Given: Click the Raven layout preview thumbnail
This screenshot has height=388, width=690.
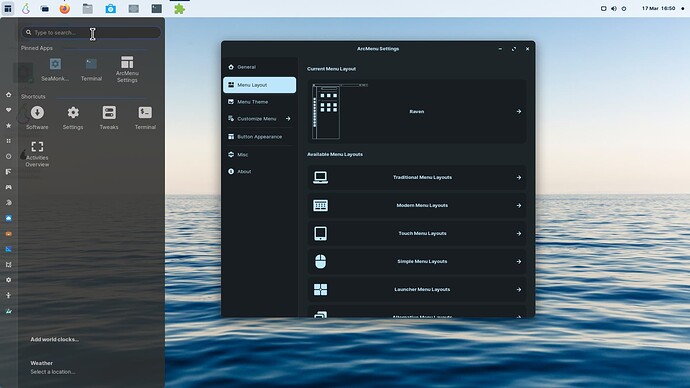Looking at the screenshot, I should point(340,111).
